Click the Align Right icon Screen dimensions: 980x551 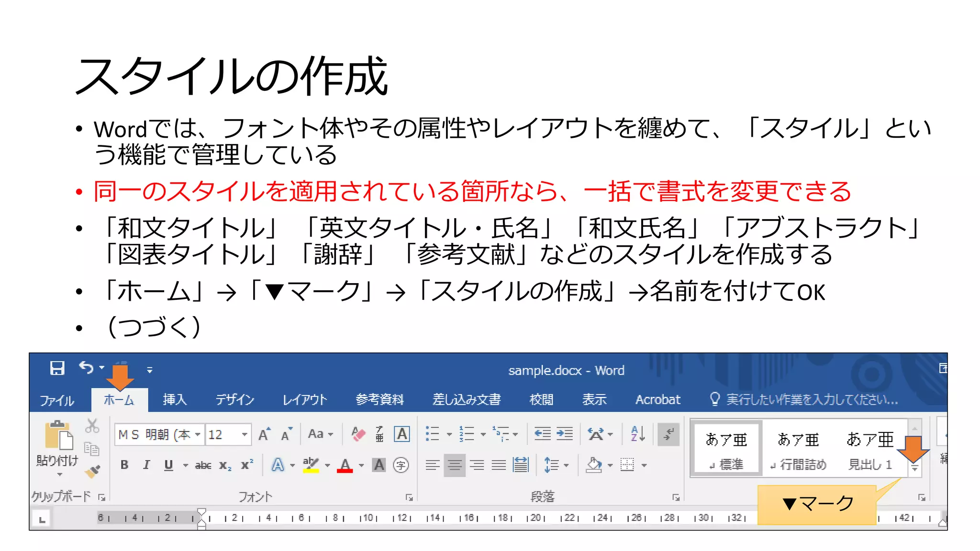pyautogui.click(x=477, y=465)
